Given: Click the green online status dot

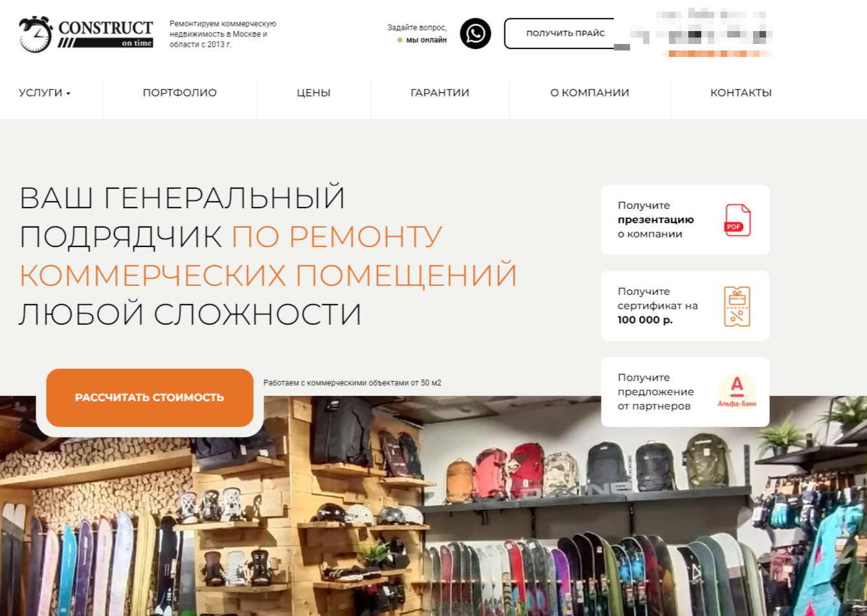Looking at the screenshot, I should coord(400,40).
